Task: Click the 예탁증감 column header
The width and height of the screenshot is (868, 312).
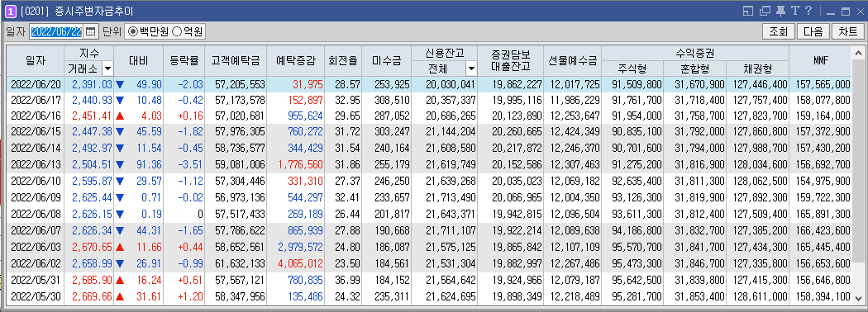Action: tap(295, 61)
